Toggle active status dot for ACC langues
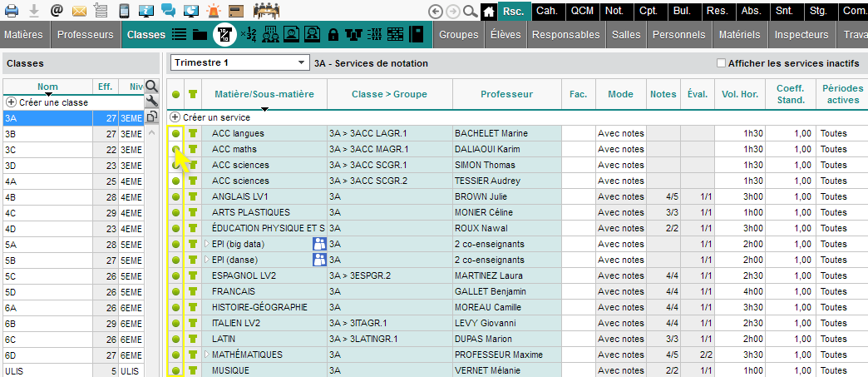868x377 pixels. click(175, 133)
